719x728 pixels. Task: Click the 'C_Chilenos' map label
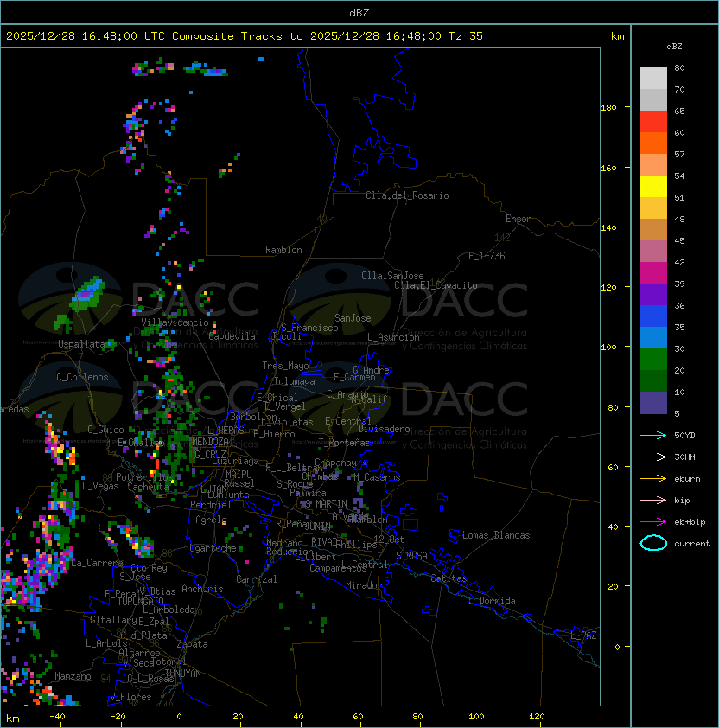[82, 377]
